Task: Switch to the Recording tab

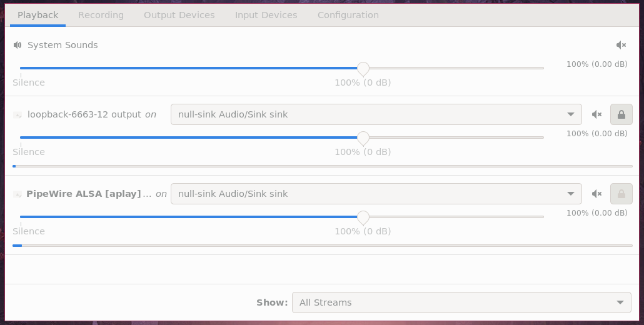Action: tap(101, 15)
